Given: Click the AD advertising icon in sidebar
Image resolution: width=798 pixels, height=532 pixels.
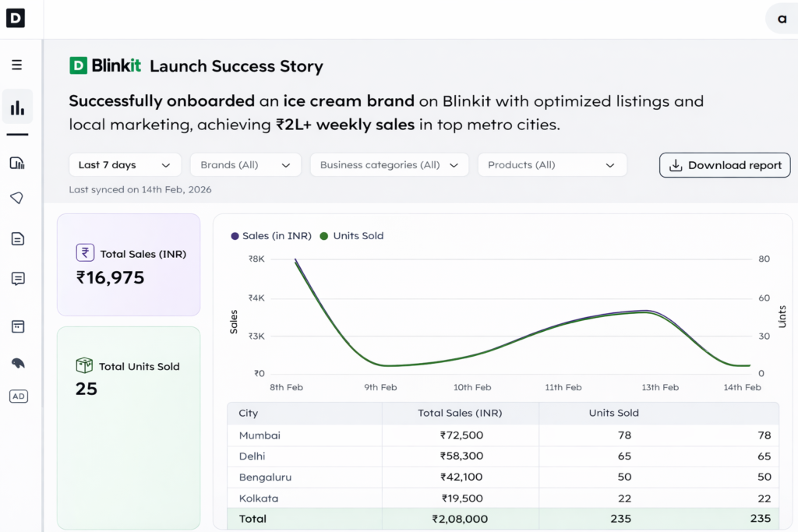Looking at the screenshot, I should pyautogui.click(x=18, y=396).
